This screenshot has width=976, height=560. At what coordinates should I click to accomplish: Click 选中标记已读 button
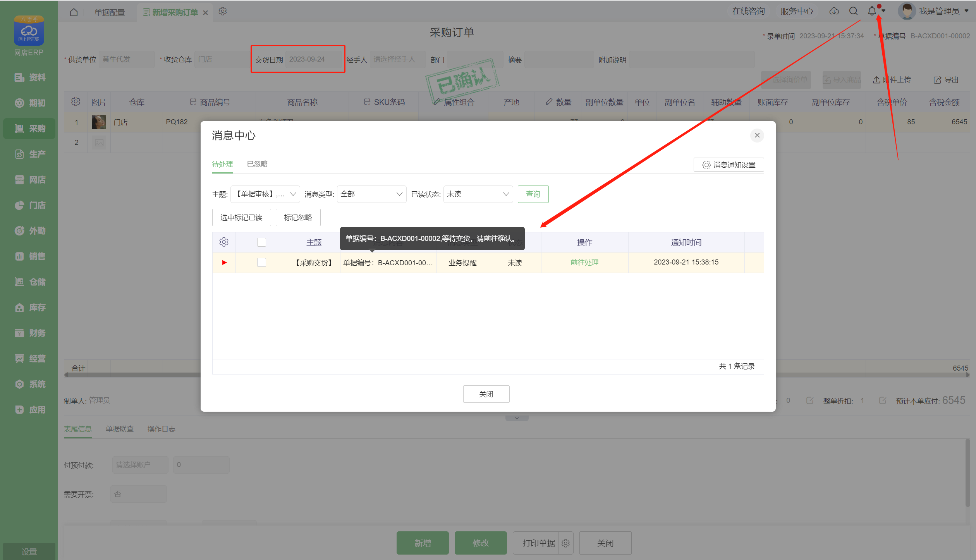(x=241, y=217)
